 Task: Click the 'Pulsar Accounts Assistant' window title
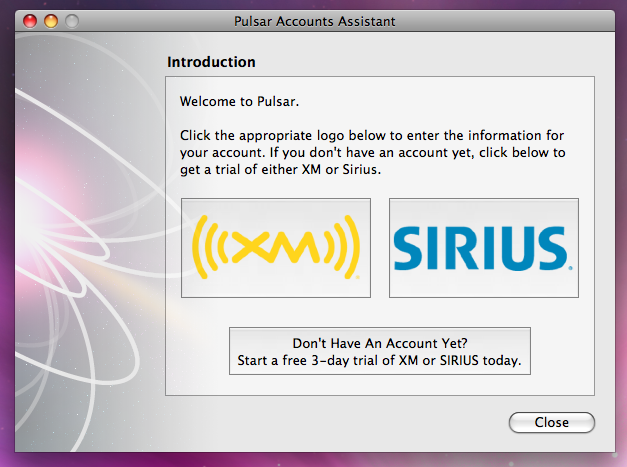(315, 21)
